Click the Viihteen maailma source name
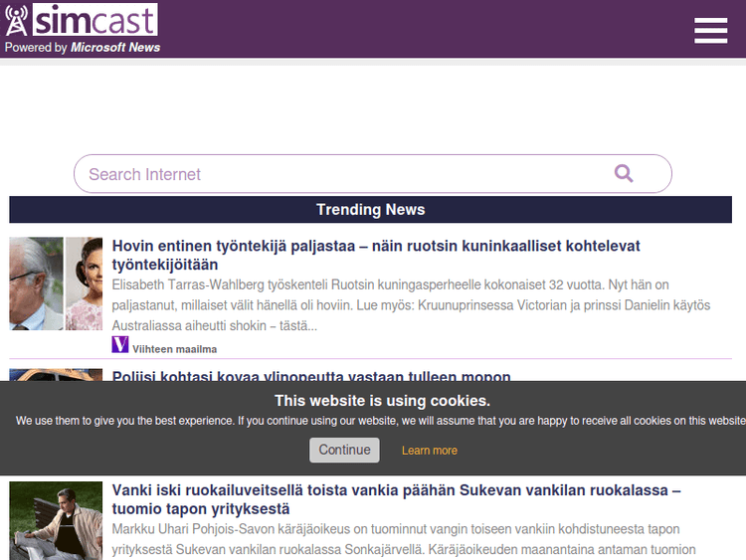 point(174,349)
